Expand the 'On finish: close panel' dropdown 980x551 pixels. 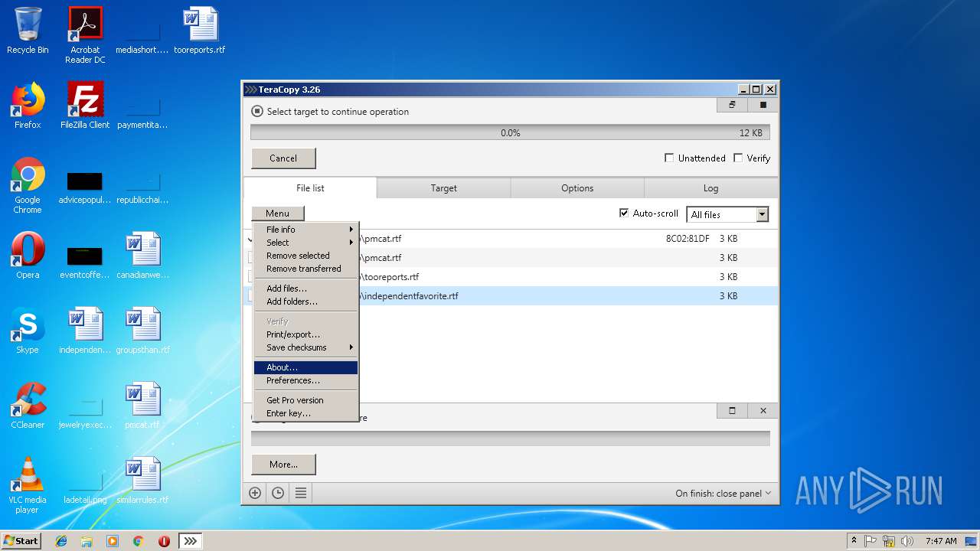coord(724,494)
